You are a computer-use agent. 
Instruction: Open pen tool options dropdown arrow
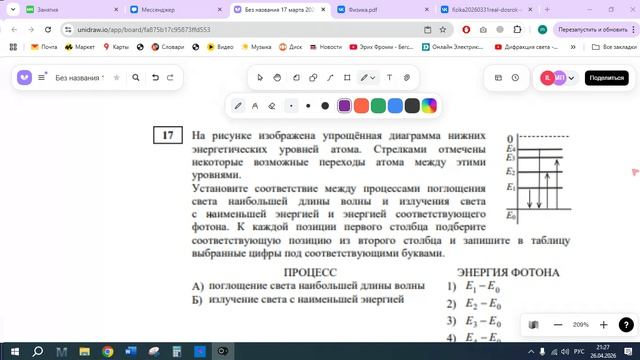tap(373, 78)
